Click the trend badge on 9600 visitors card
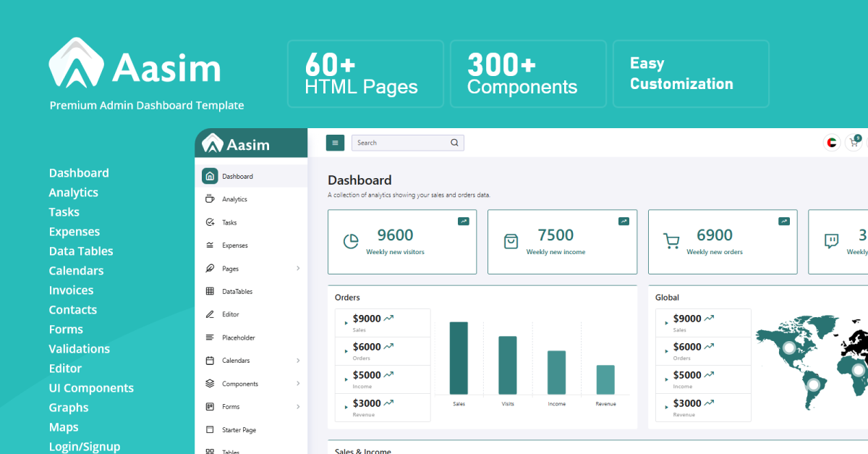Image resolution: width=868 pixels, height=454 pixels. coord(463,221)
